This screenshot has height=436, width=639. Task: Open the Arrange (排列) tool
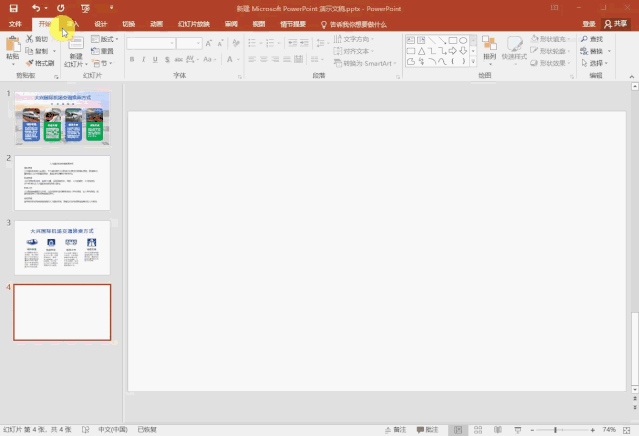click(489, 50)
